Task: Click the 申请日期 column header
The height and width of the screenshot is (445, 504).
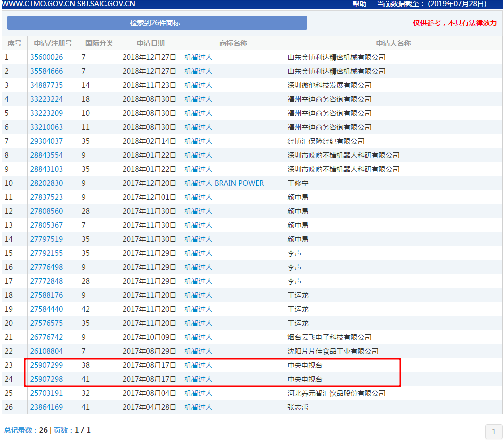Action: tap(151, 43)
